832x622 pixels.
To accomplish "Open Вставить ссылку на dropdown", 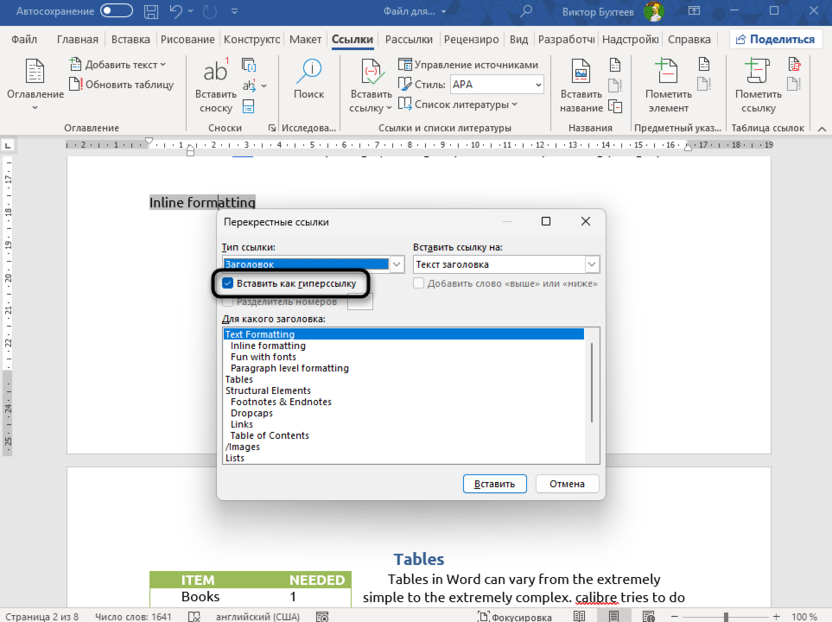I will tap(592, 264).
